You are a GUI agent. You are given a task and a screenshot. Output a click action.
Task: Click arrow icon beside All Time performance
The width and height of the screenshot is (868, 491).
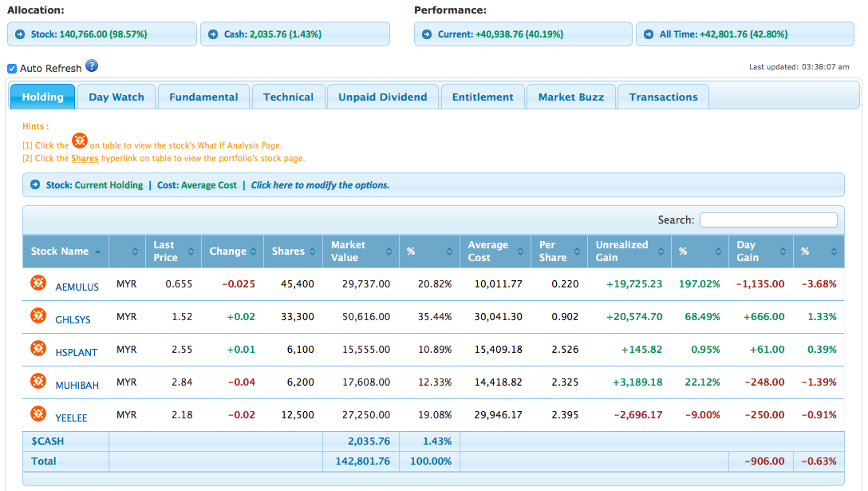649,34
